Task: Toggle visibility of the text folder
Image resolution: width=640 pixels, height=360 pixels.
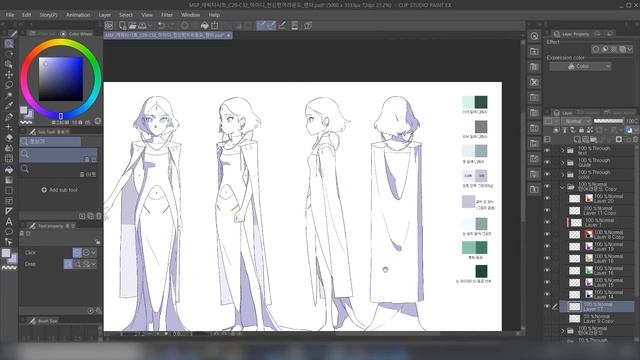Action: (x=547, y=151)
